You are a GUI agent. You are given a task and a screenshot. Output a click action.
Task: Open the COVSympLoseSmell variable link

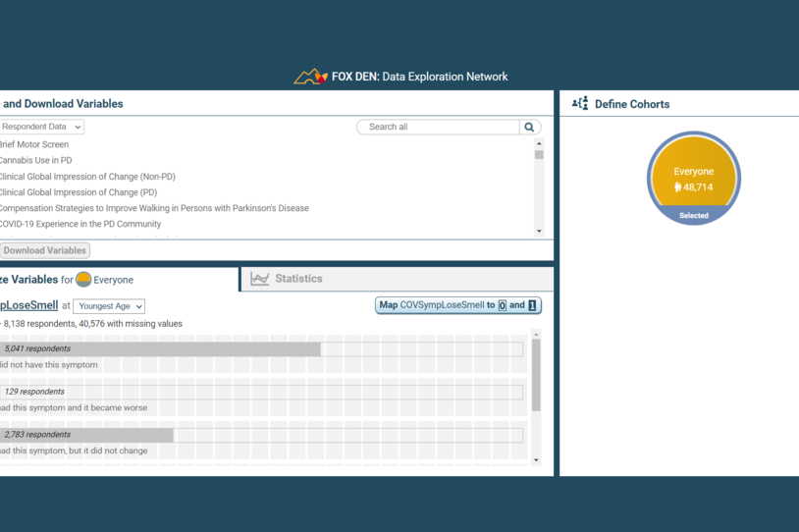click(x=28, y=305)
